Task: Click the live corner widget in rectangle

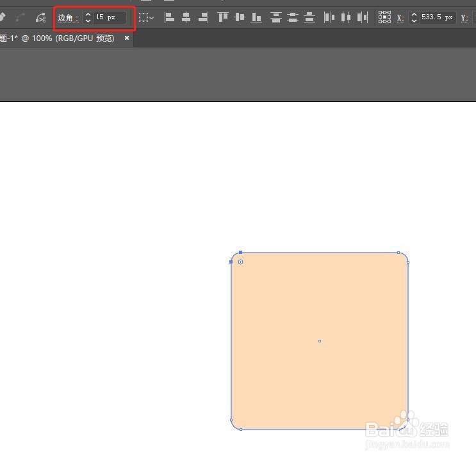Action: pyautogui.click(x=240, y=262)
